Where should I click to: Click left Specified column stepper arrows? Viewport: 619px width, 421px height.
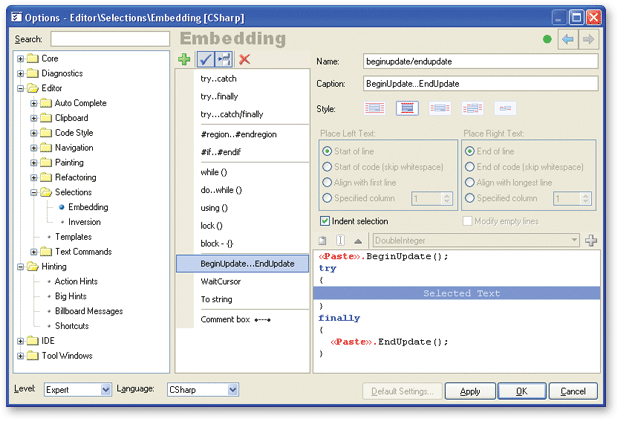point(446,198)
